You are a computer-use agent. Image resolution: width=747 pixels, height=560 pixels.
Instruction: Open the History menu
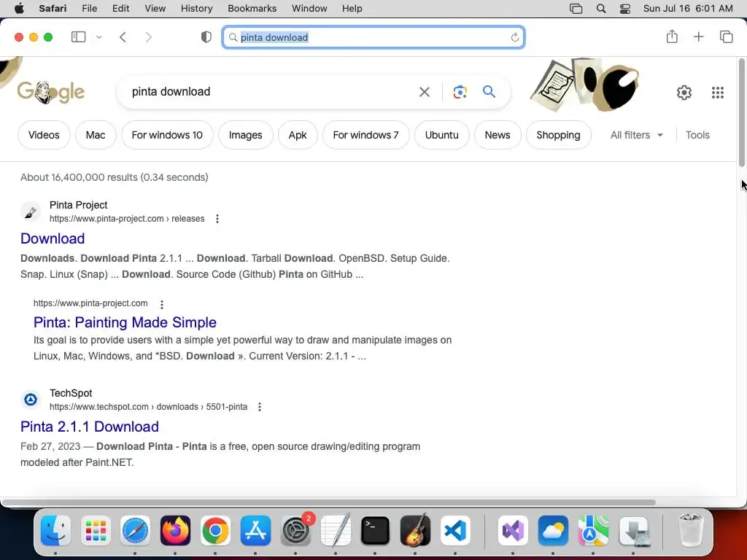click(196, 8)
